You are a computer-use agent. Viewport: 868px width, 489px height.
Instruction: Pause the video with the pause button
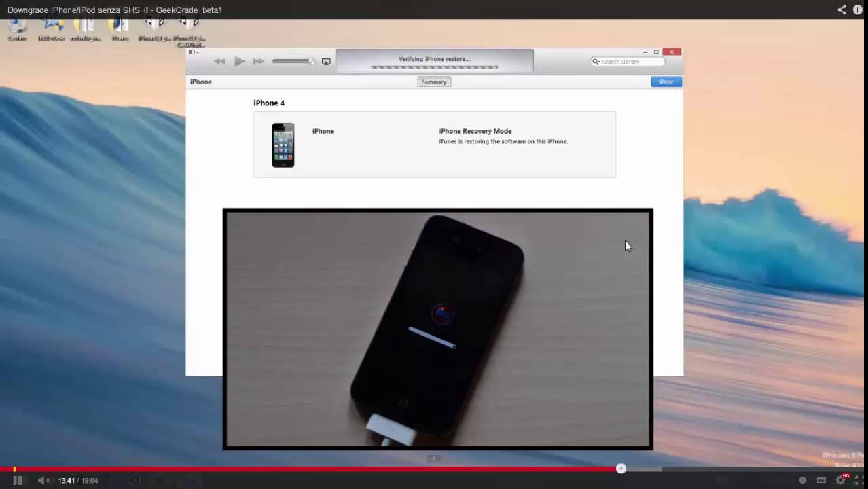pyautogui.click(x=18, y=480)
